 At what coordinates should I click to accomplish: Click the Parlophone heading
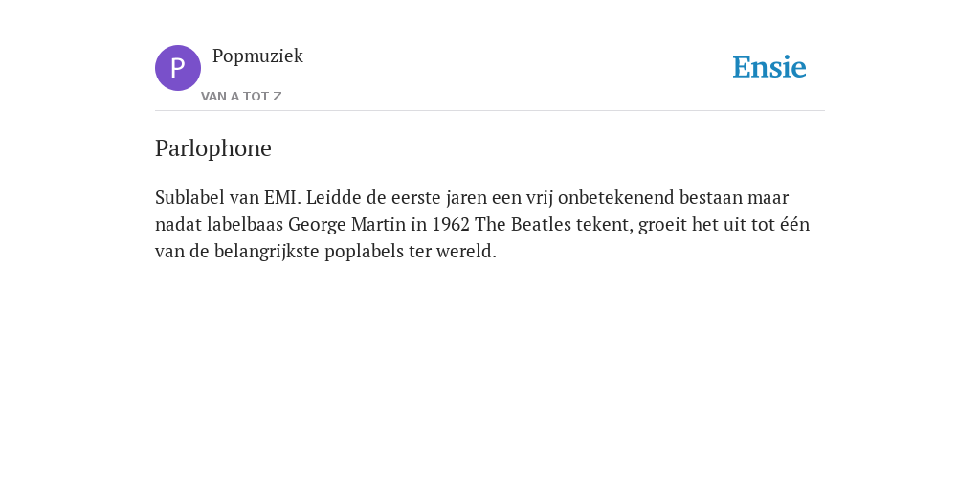coord(213,148)
